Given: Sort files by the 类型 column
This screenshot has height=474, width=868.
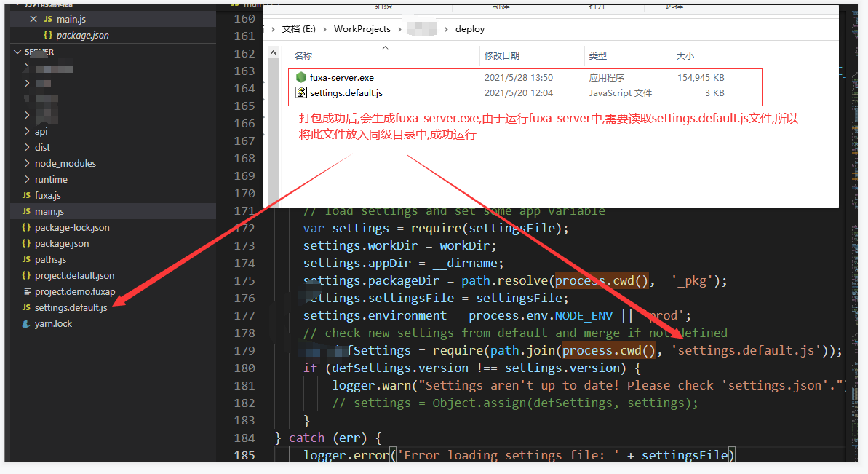Looking at the screenshot, I should point(598,55).
